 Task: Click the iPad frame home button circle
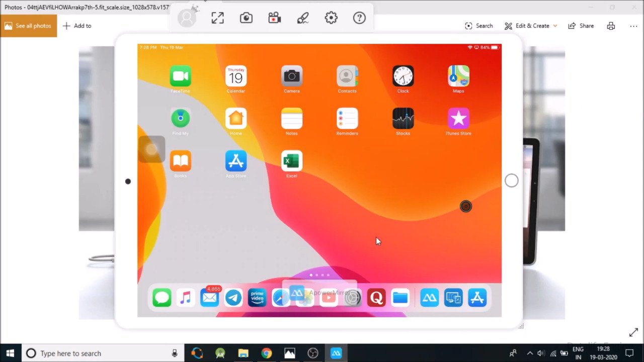pyautogui.click(x=511, y=181)
